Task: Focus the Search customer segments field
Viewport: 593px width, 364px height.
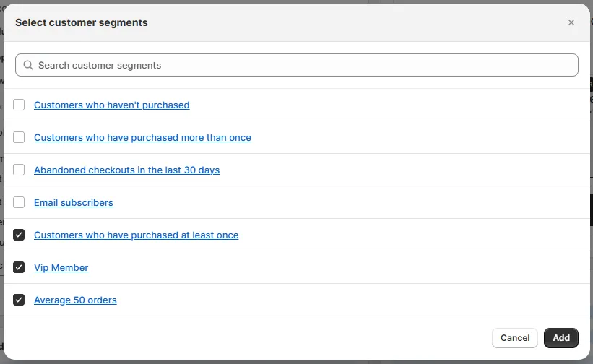Action: coord(303,65)
